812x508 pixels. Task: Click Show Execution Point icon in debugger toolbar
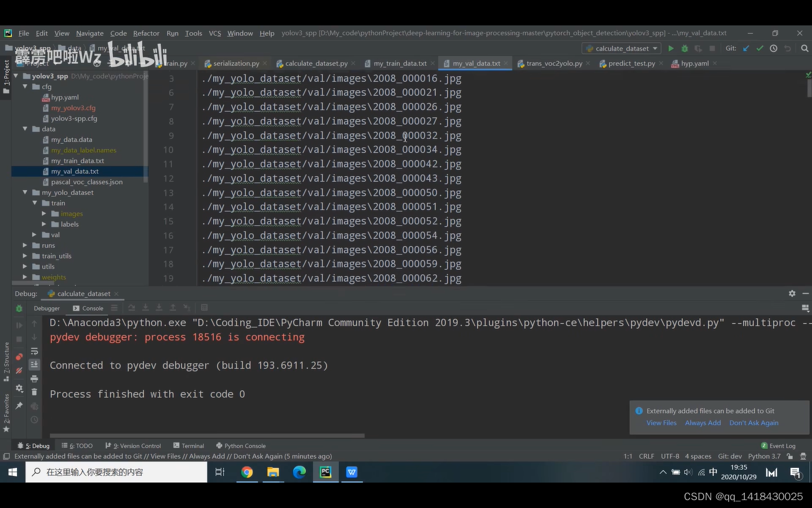coord(114,308)
